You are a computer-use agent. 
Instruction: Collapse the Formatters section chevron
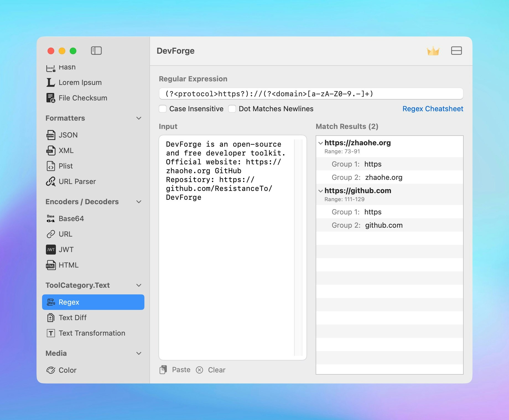click(x=139, y=118)
